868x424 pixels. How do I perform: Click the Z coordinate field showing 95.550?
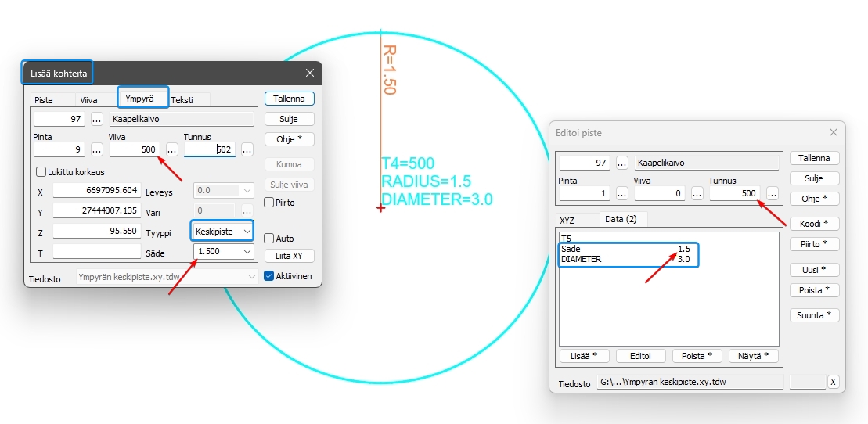pos(96,232)
